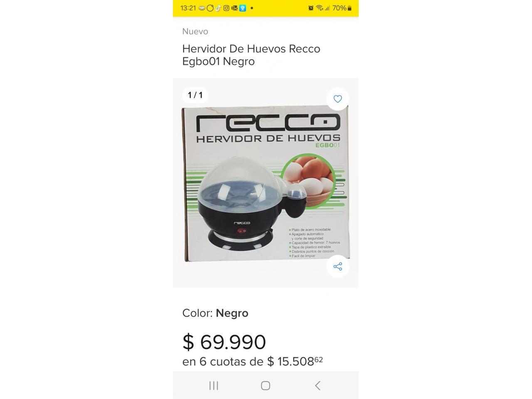Tap the Wi-Fi status icon
Screen dimensions: 532x399
(320, 8)
